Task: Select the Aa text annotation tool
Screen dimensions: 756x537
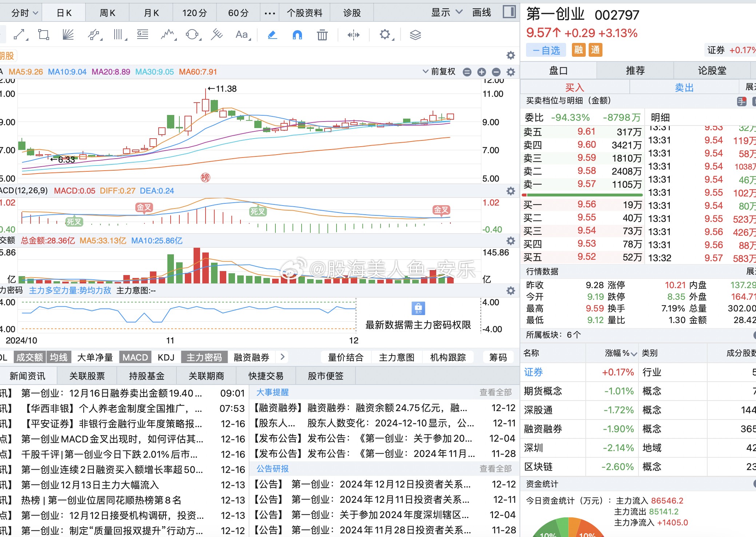Action: pyautogui.click(x=242, y=35)
